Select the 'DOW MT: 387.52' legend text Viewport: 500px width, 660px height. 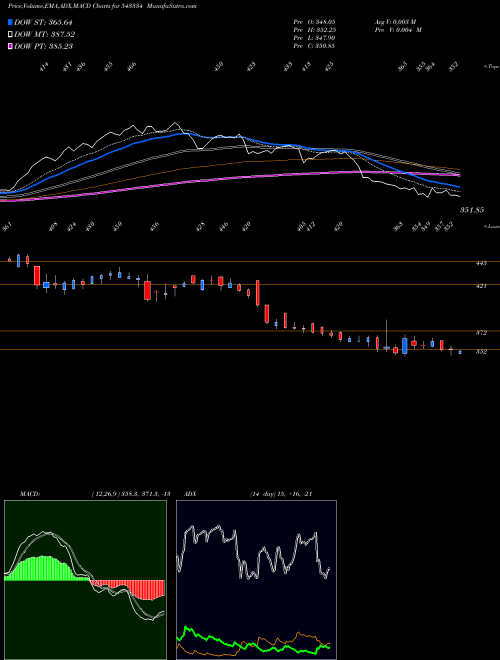(x=44, y=34)
